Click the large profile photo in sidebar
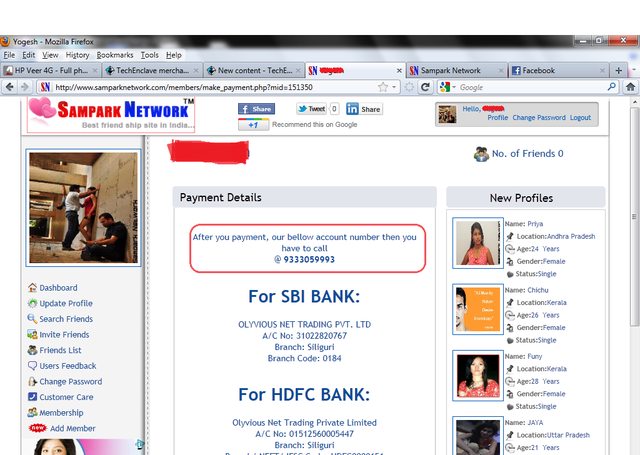 click(x=83, y=208)
